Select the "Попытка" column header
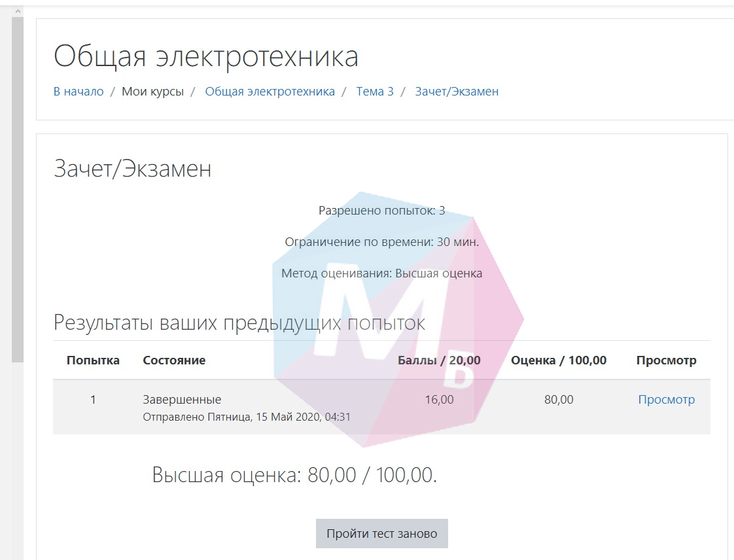The height and width of the screenshot is (560, 734). [x=93, y=360]
